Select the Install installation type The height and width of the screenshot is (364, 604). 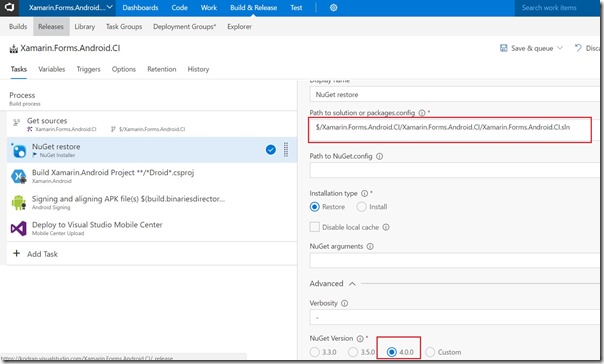361,207
